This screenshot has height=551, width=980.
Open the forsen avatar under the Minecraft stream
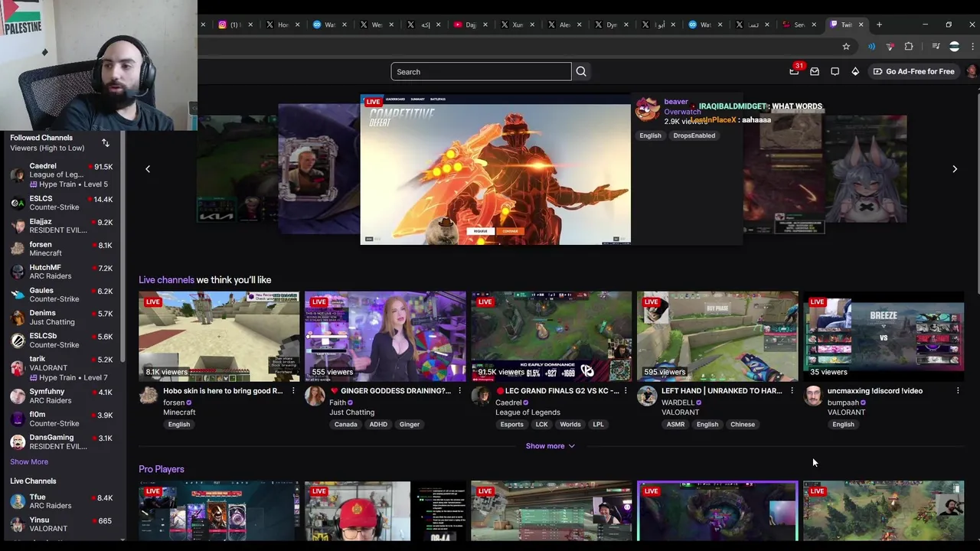point(149,396)
